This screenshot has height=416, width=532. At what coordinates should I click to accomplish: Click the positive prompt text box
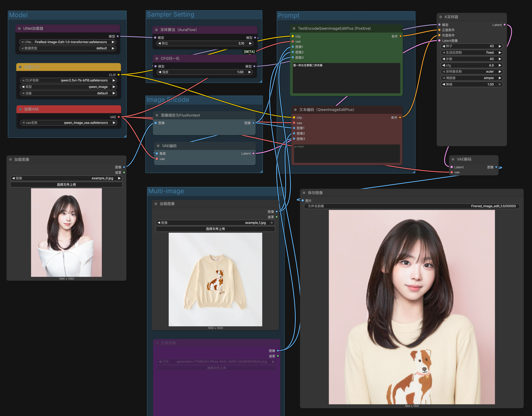point(346,78)
